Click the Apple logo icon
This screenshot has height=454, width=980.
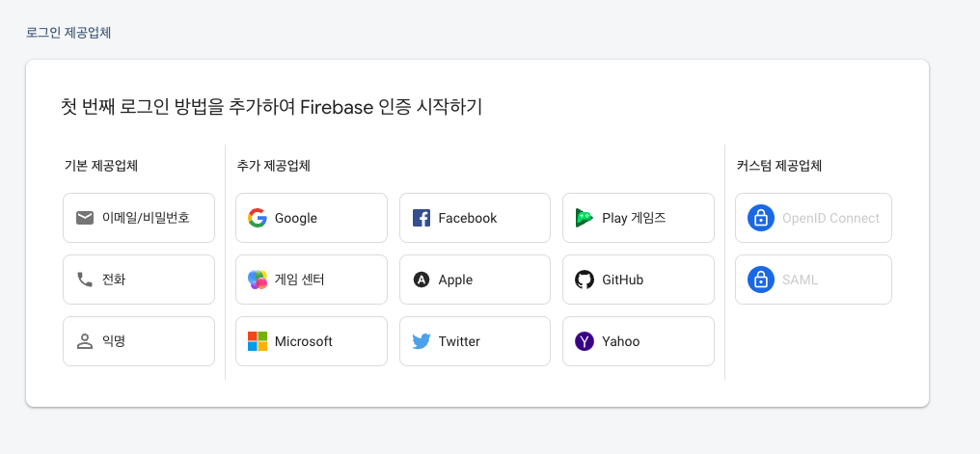(x=422, y=280)
